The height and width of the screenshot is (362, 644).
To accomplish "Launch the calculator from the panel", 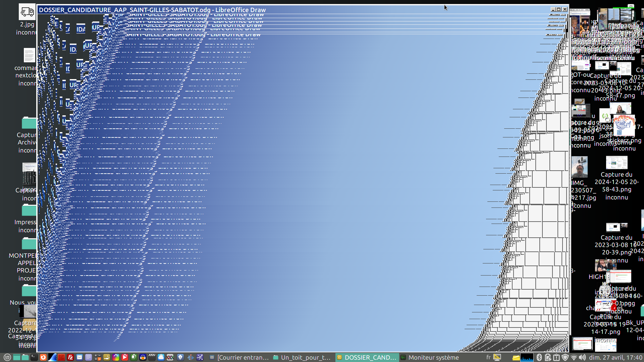I will [x=98, y=357].
